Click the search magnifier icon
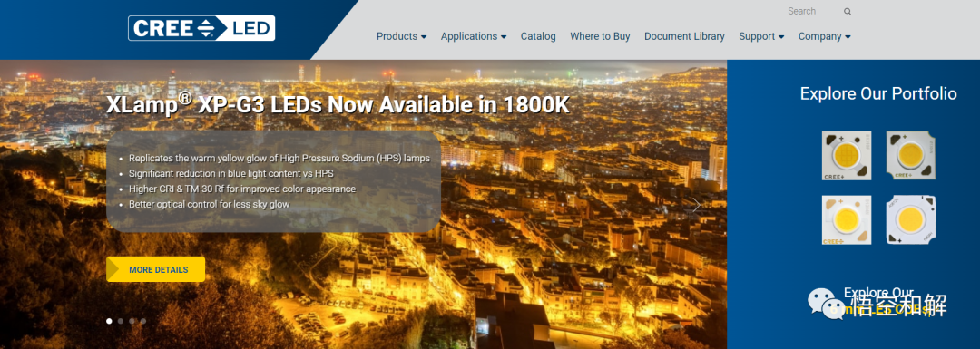The width and height of the screenshot is (980, 349). point(848,11)
